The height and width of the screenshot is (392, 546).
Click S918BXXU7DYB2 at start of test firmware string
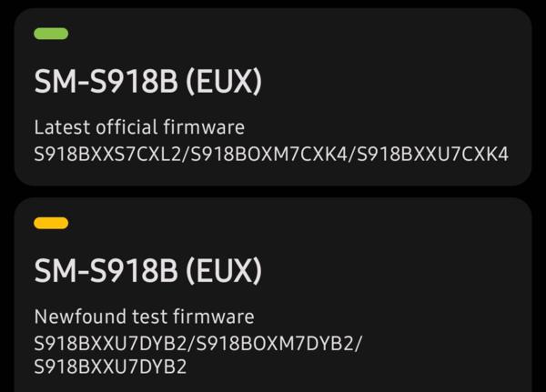[111, 345]
